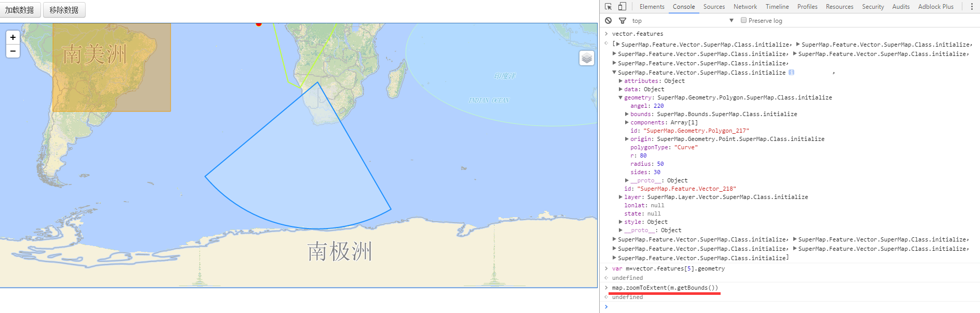Clear the console log icon
This screenshot has width=980, height=313.
pyautogui.click(x=608, y=21)
